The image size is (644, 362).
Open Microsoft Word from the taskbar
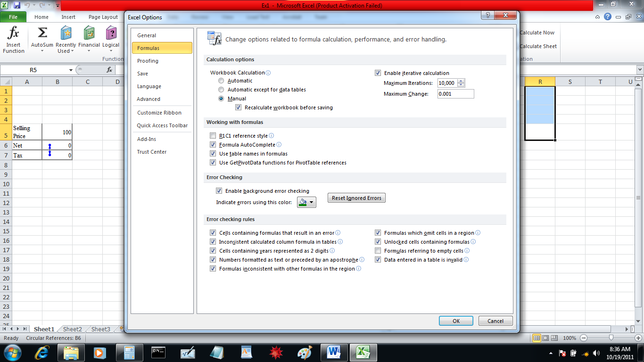click(334, 352)
